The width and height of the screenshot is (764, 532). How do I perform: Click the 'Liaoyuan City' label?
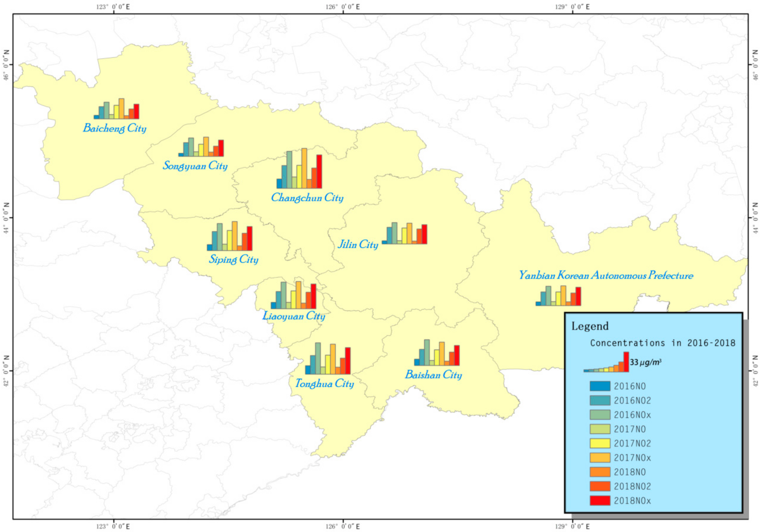(294, 316)
